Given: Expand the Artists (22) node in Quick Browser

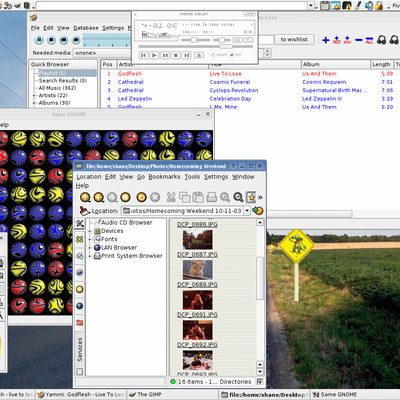Looking at the screenshot, I should click(34, 96).
